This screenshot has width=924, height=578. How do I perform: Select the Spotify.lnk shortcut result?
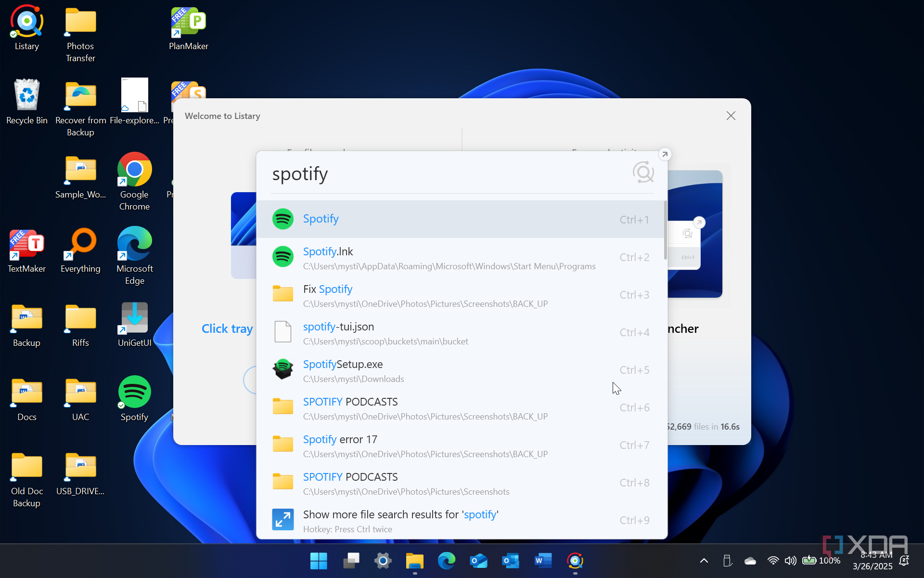click(461, 257)
